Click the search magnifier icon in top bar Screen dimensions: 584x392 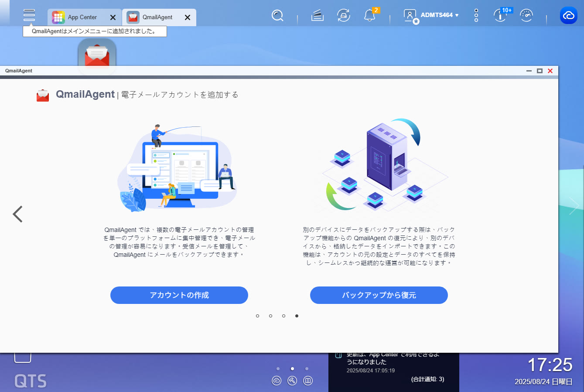277,16
